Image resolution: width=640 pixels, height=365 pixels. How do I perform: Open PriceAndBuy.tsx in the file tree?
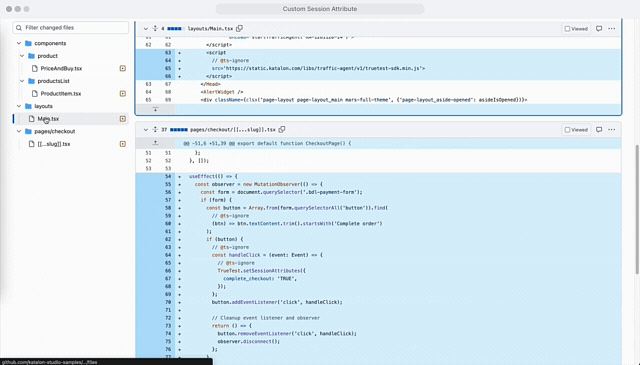coord(61,69)
